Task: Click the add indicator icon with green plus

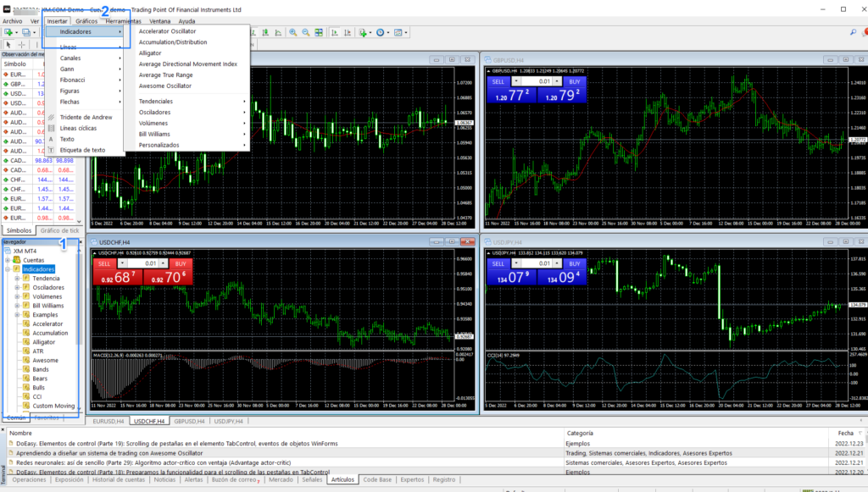Action: pos(363,33)
